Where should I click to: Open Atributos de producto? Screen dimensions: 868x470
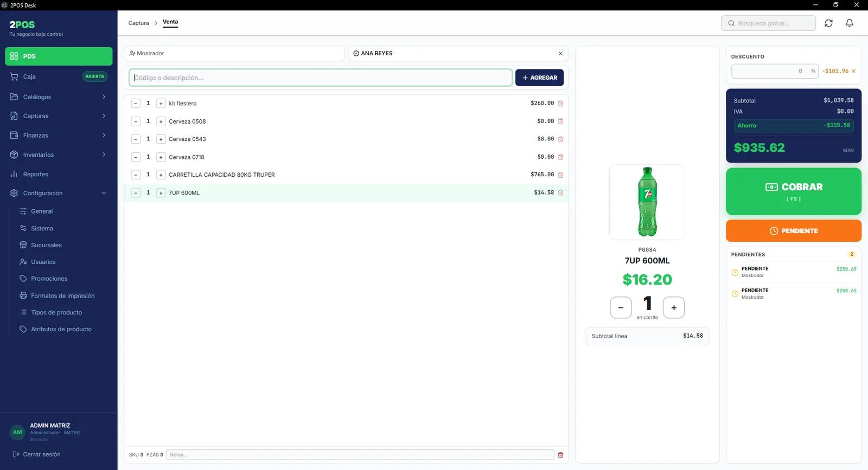[x=63, y=330]
